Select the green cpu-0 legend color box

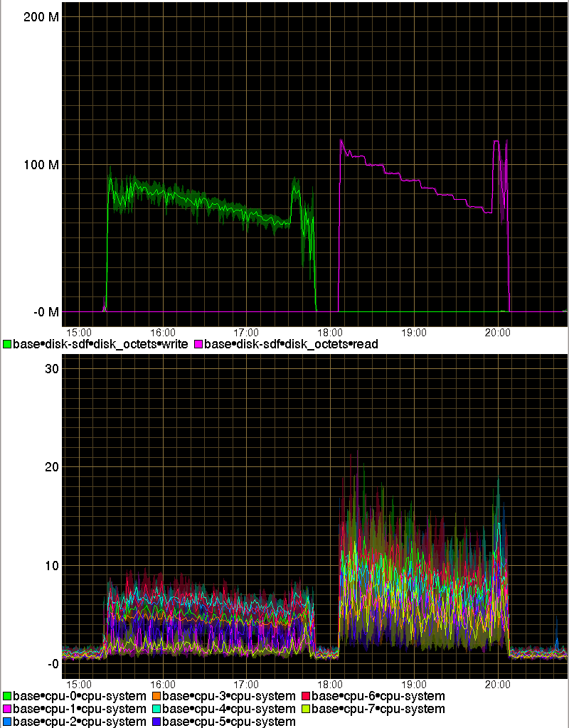tap(7, 696)
